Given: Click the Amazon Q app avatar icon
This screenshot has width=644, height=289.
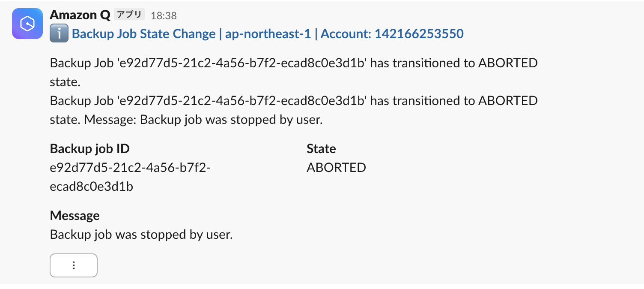Looking at the screenshot, I should tap(27, 24).
